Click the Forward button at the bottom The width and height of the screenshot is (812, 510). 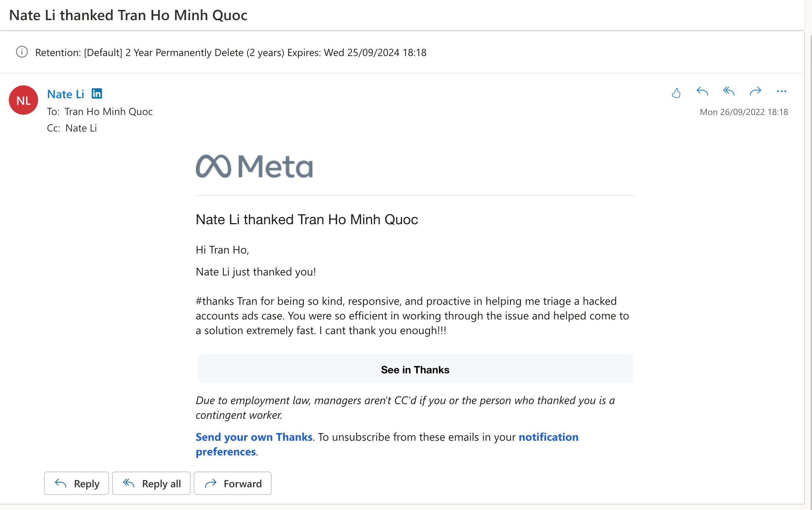coord(232,483)
